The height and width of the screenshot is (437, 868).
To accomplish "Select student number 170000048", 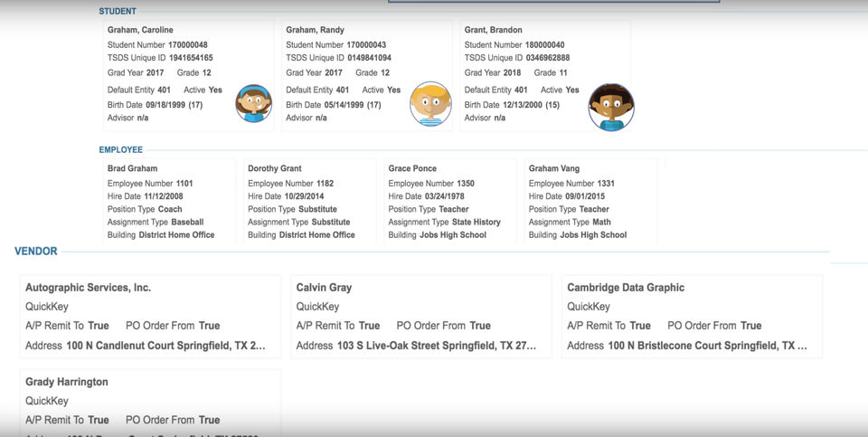I will (x=188, y=45).
